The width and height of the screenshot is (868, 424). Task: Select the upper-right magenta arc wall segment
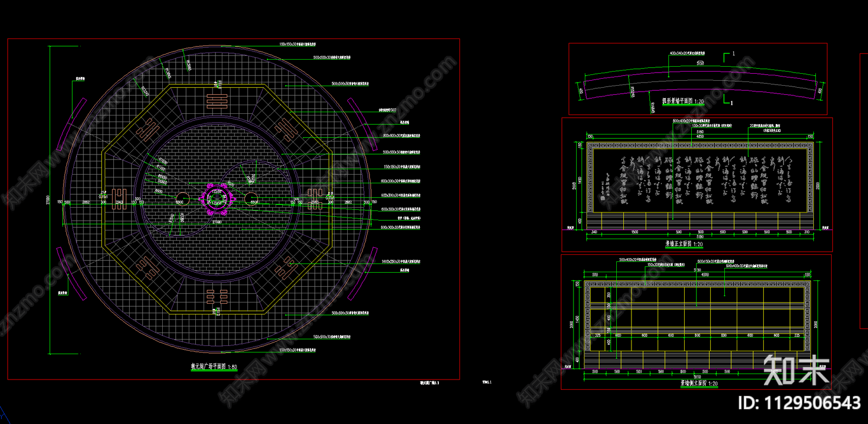tap(362, 125)
